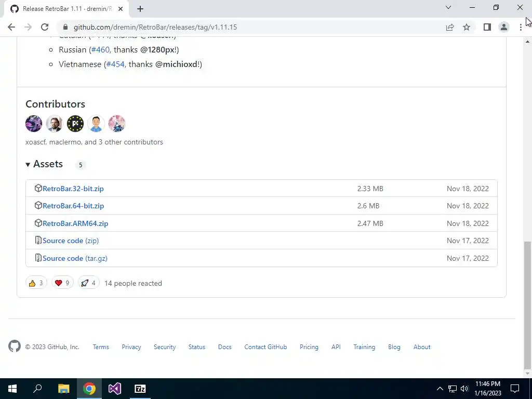Toggle the rocket reaction
Viewport: 532px width, 399px height.
88,283
